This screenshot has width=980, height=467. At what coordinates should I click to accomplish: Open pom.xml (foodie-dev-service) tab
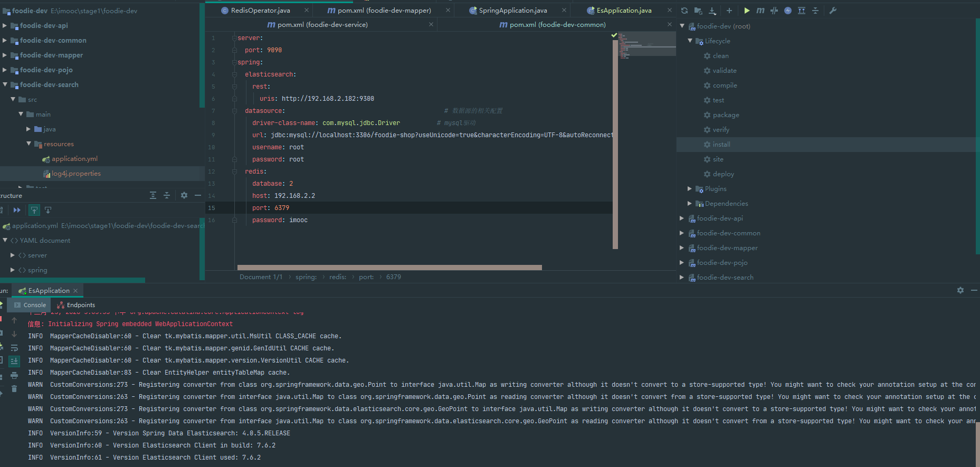point(322,25)
